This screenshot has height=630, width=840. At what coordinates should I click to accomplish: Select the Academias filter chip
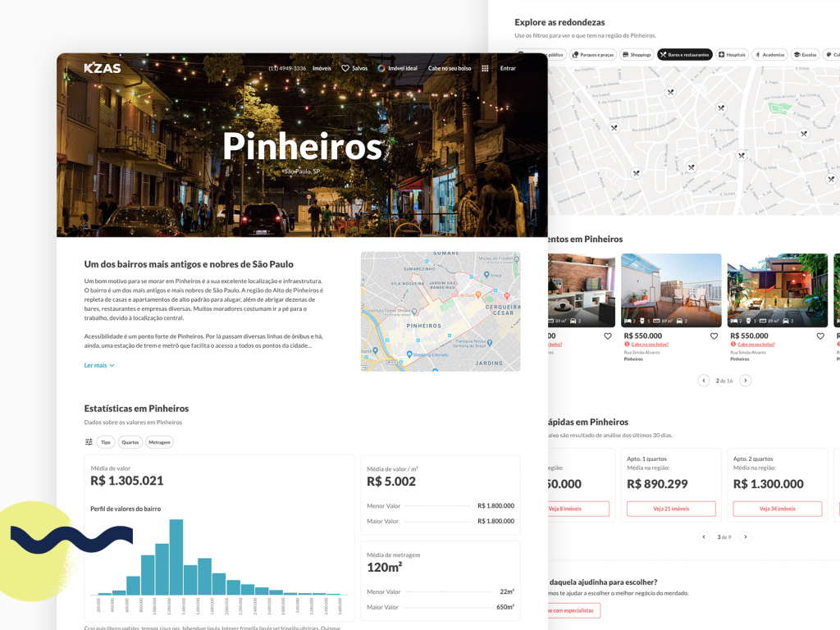click(769, 55)
